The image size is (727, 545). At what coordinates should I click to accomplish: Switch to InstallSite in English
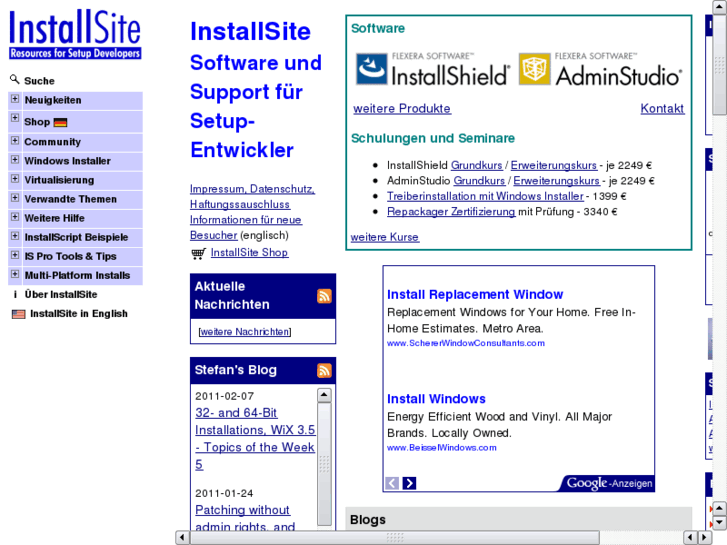[x=79, y=314]
